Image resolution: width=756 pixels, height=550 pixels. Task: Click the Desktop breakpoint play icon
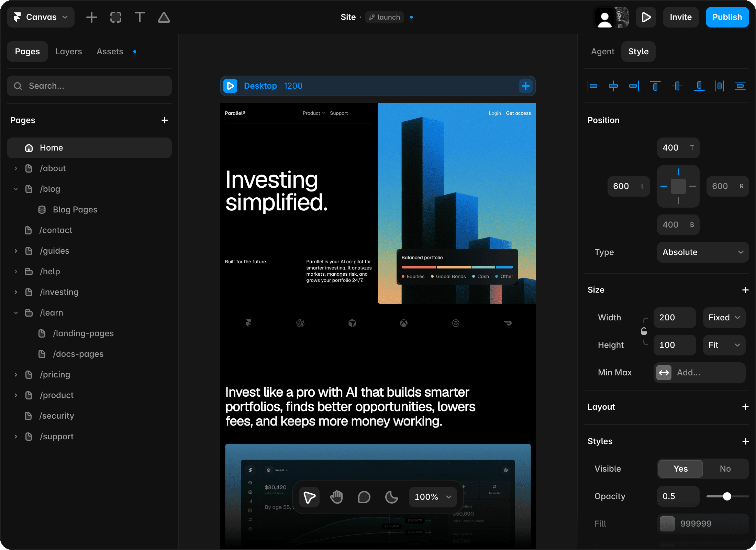coord(230,86)
